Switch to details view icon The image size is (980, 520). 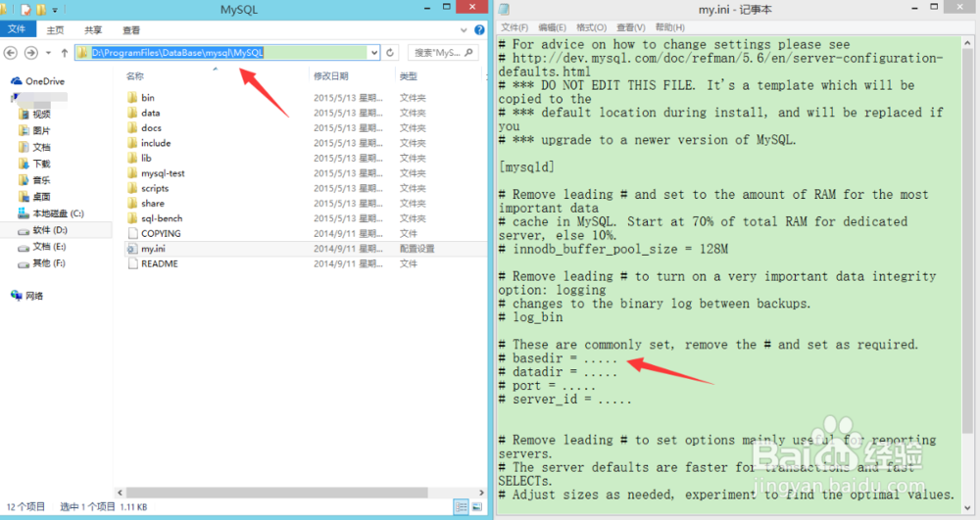[462, 507]
